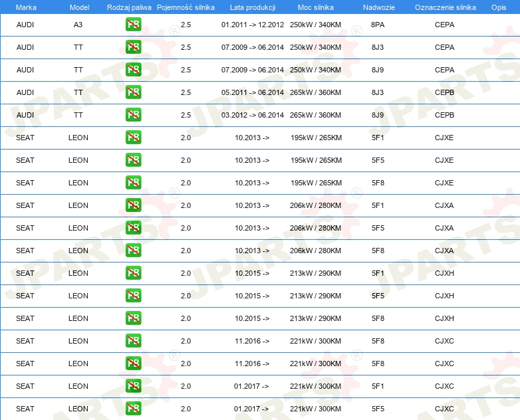Select the CEPA engine code in the AUDI A3 row
Image resolution: width=520 pixels, height=420 pixels.
444,25
